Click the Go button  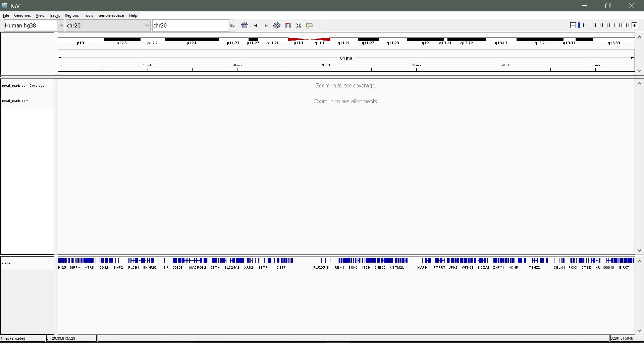click(232, 25)
